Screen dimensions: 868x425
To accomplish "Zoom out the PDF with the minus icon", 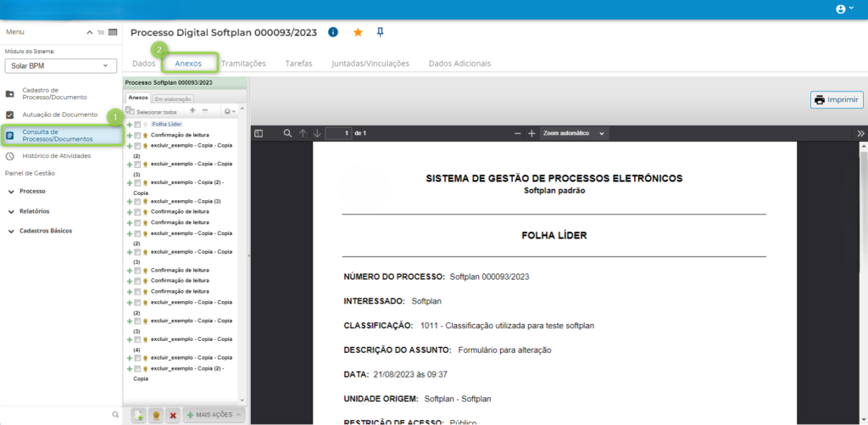I will point(518,133).
